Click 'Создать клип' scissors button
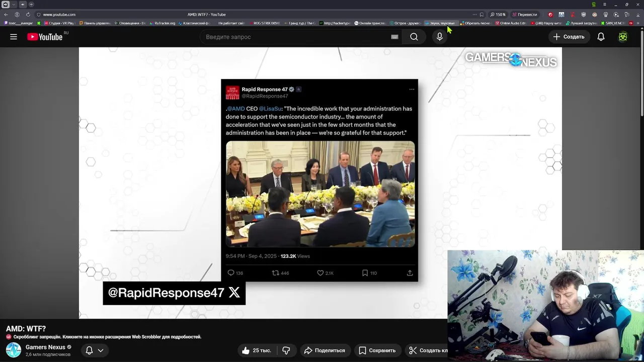The height and width of the screenshot is (362, 644). pyautogui.click(x=427, y=350)
